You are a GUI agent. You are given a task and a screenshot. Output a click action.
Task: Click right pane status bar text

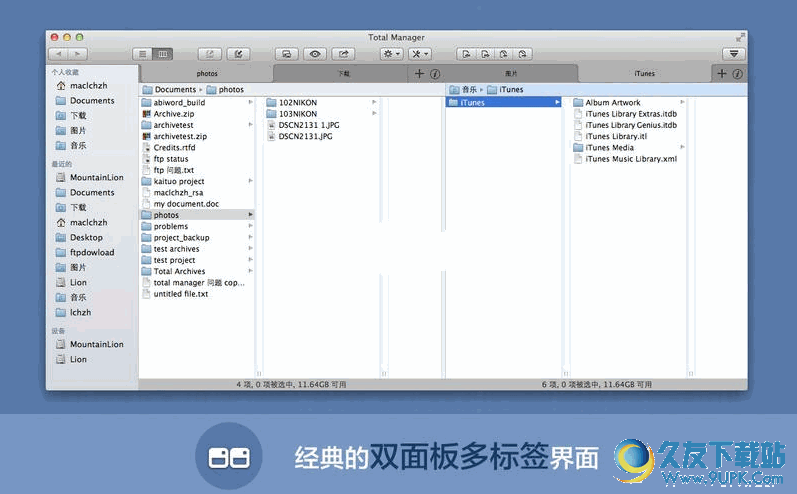597,385
